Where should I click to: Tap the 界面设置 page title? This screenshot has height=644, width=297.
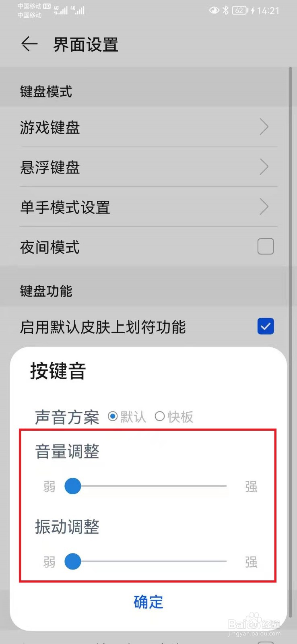[x=86, y=45]
